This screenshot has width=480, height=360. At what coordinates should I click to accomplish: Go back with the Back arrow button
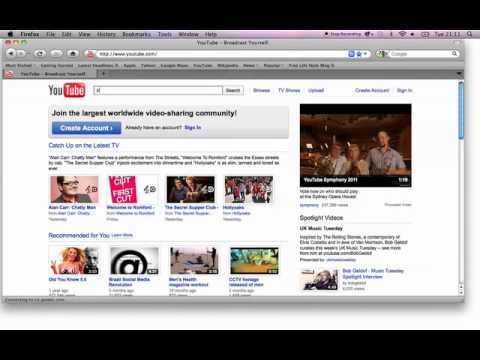point(11,53)
